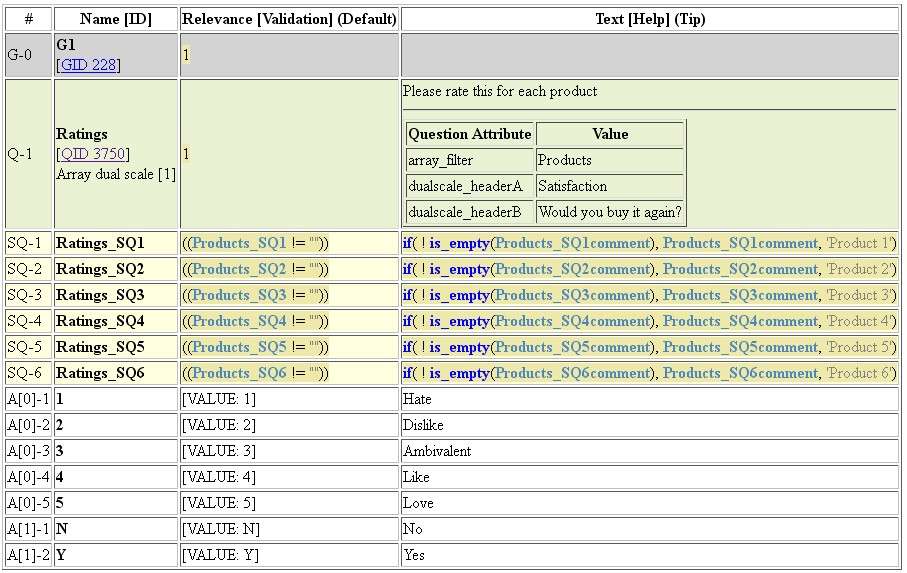Select the A[1]-2 Yes answer row
This screenshot has height=573, width=907.
pos(414,555)
